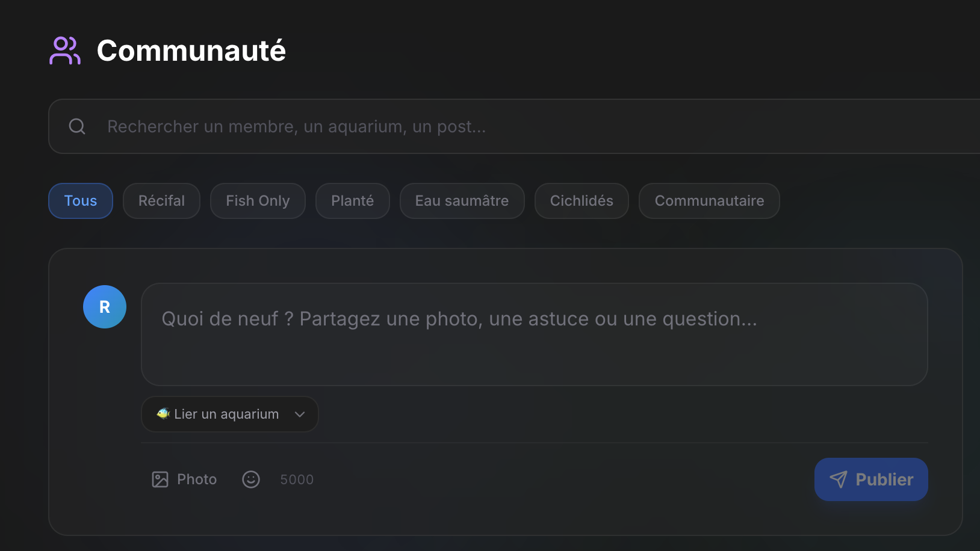Toggle the Tous filter chip
Viewport: 980px width, 551px height.
[81, 201]
